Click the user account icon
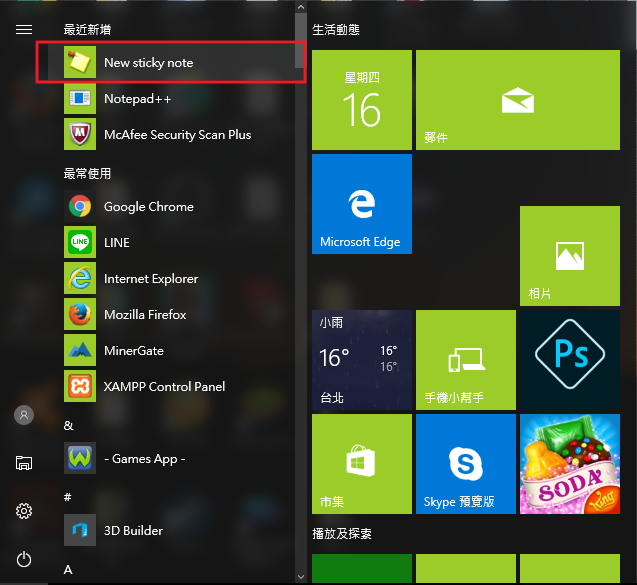The width and height of the screenshot is (637, 585). coord(24,415)
